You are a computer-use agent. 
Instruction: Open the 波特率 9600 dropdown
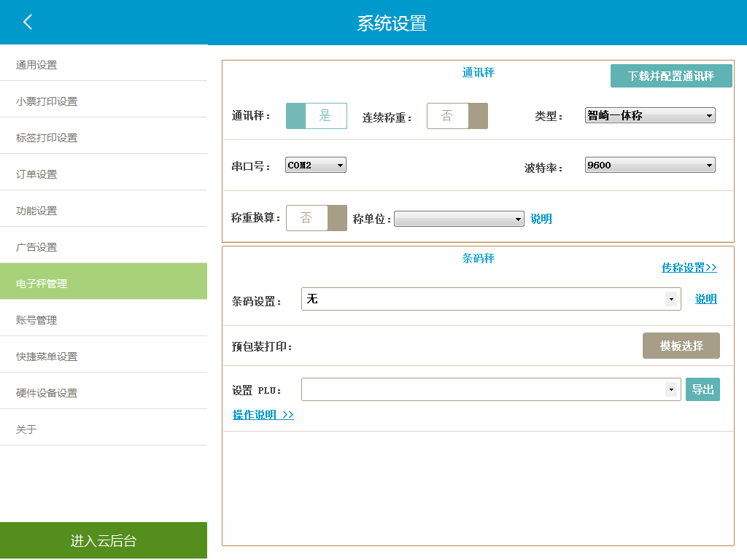tap(649, 166)
